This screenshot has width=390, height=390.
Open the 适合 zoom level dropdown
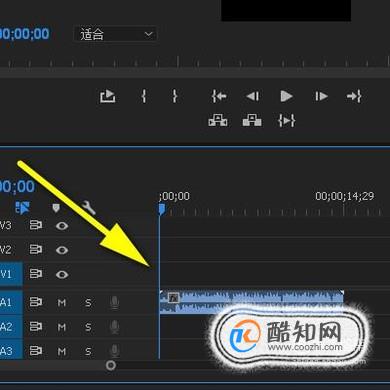(115, 34)
